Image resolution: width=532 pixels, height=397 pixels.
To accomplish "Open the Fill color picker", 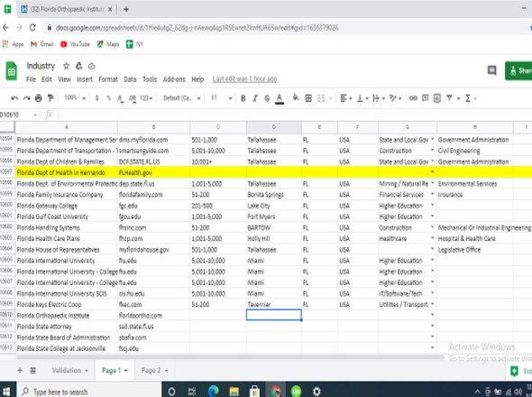I will 296,98.
